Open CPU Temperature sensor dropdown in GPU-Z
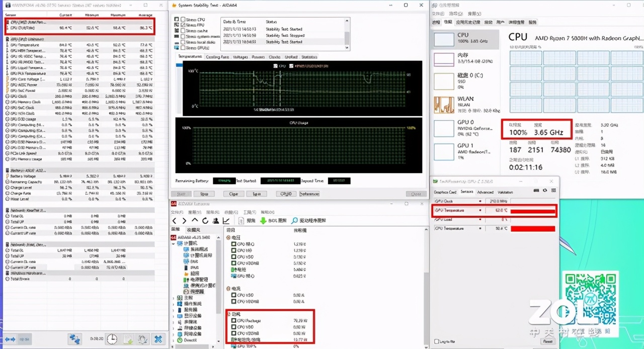The height and width of the screenshot is (349, 644). pyautogui.click(x=480, y=228)
